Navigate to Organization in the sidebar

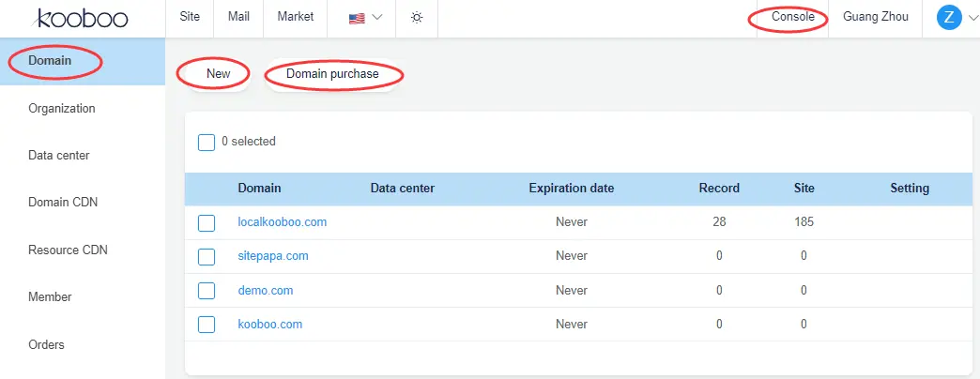(62, 108)
